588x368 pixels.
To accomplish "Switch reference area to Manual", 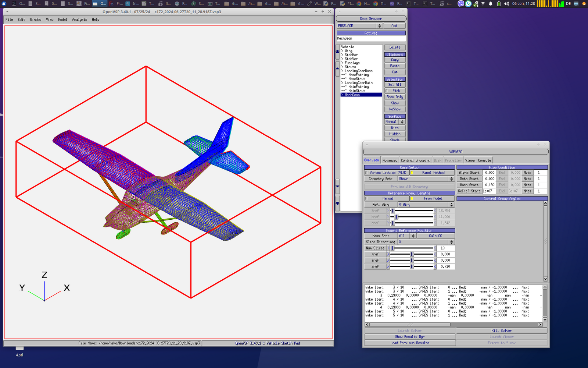I will [x=387, y=198].
